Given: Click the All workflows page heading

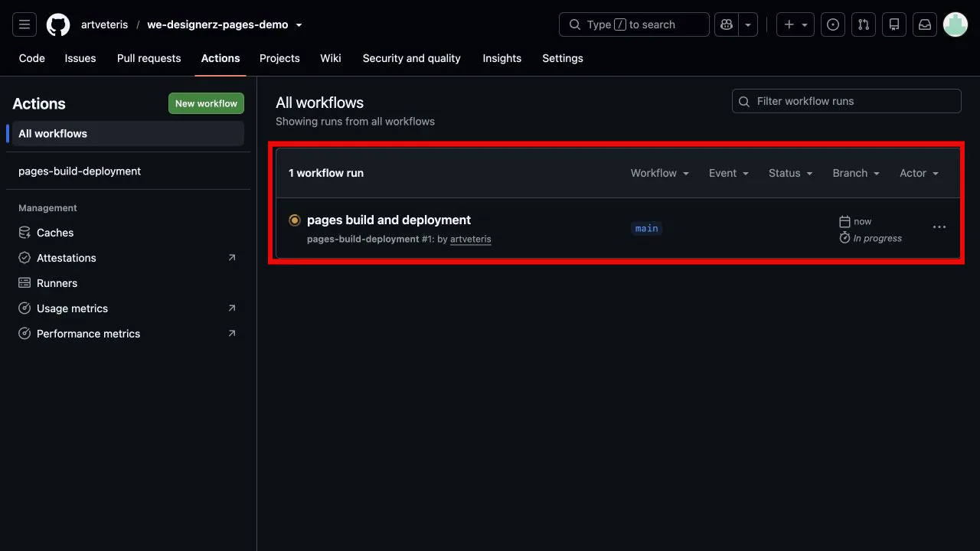Looking at the screenshot, I should coord(320,103).
